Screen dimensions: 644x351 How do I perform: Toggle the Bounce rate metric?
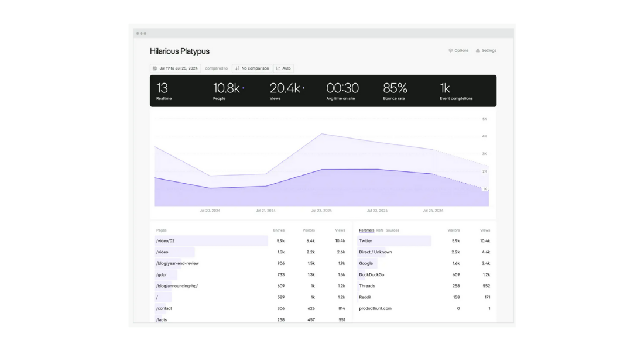click(394, 91)
